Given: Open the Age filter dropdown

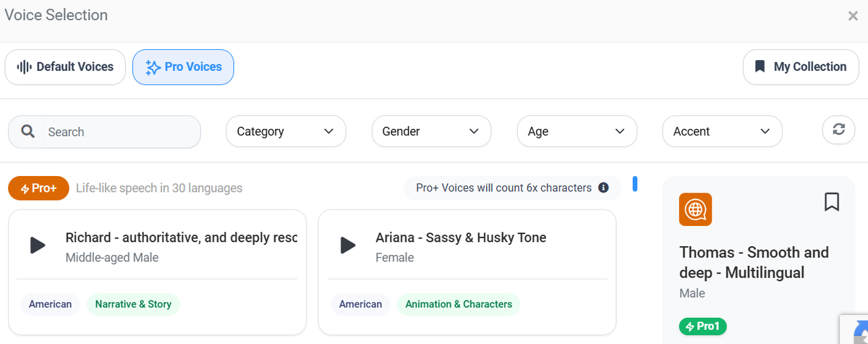Looking at the screenshot, I should pyautogui.click(x=576, y=131).
